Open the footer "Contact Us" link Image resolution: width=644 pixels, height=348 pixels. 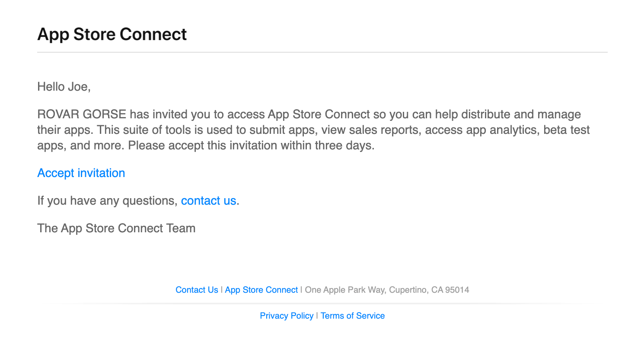197,290
